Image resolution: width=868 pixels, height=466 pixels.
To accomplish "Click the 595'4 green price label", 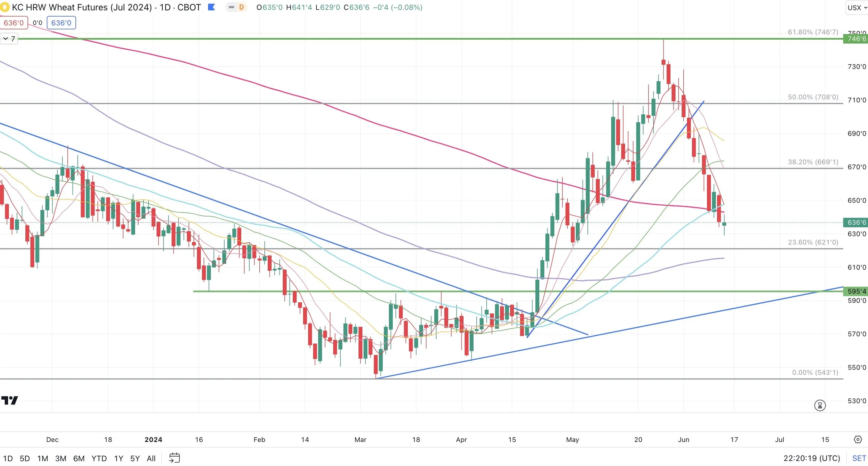I will [855, 291].
